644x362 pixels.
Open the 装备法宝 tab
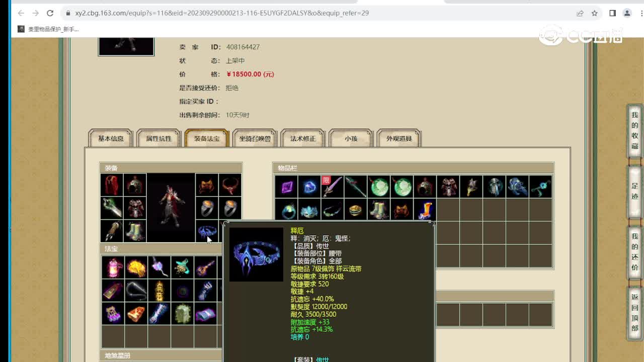click(207, 138)
